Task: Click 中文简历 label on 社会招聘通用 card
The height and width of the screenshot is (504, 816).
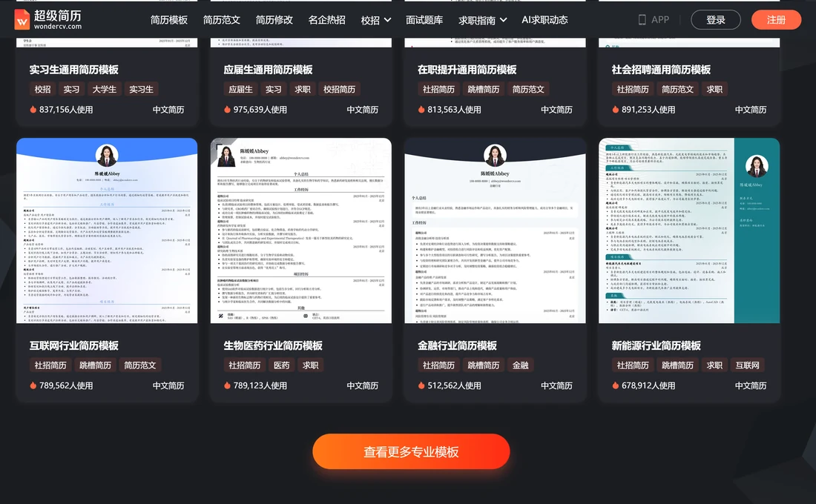Action: click(751, 110)
